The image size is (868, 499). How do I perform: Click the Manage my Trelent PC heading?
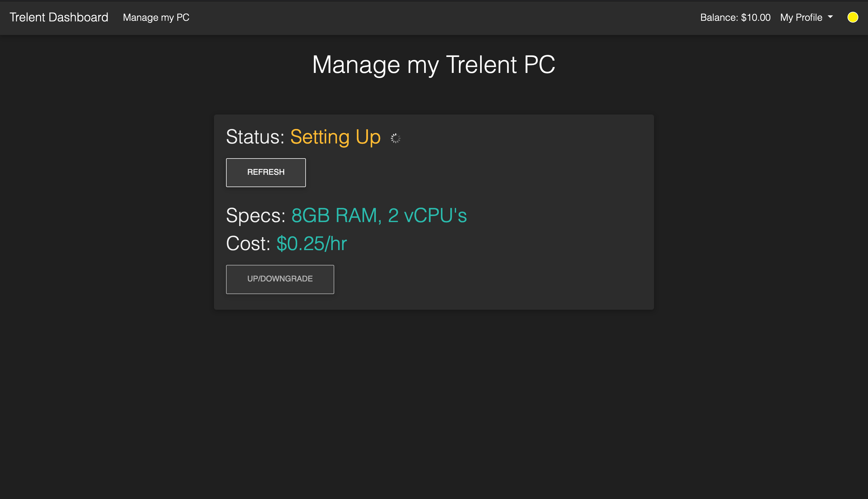(434, 64)
